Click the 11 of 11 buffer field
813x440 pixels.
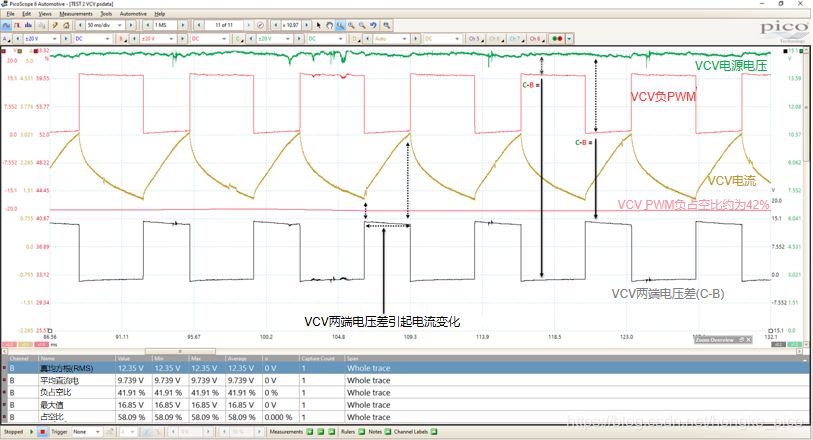(224, 25)
